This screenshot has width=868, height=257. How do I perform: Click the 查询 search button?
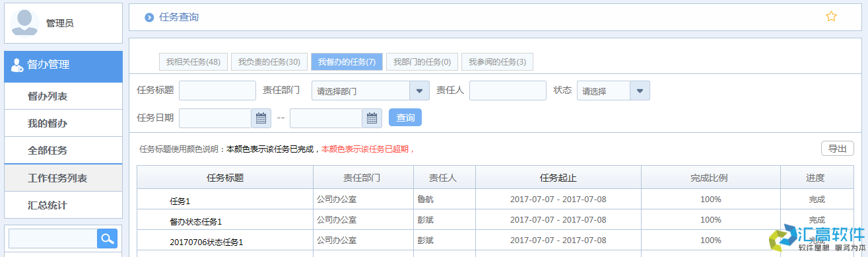(405, 118)
